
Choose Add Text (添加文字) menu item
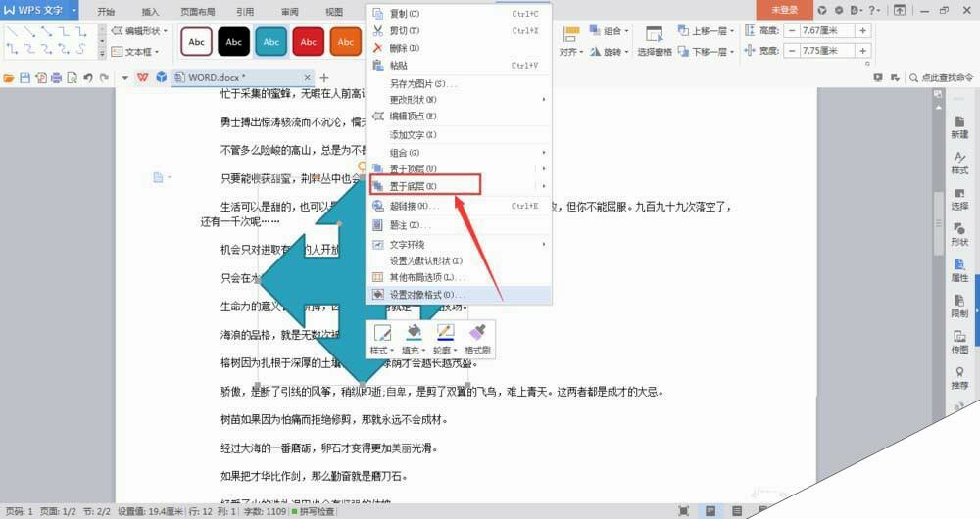[x=458, y=135]
